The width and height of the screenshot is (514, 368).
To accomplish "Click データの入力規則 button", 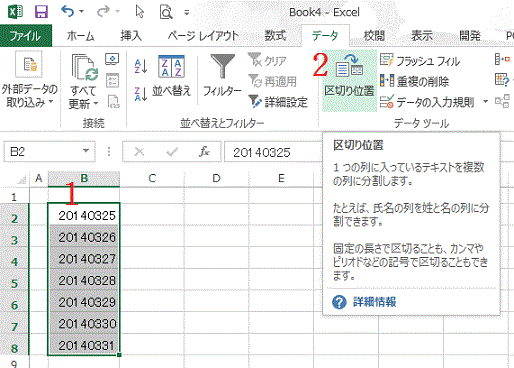I will click(x=427, y=102).
